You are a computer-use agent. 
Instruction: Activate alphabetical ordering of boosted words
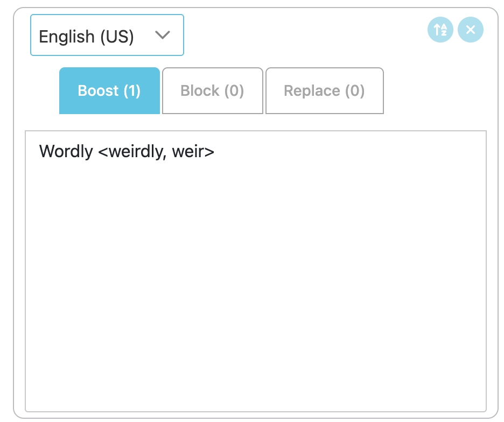tap(440, 30)
